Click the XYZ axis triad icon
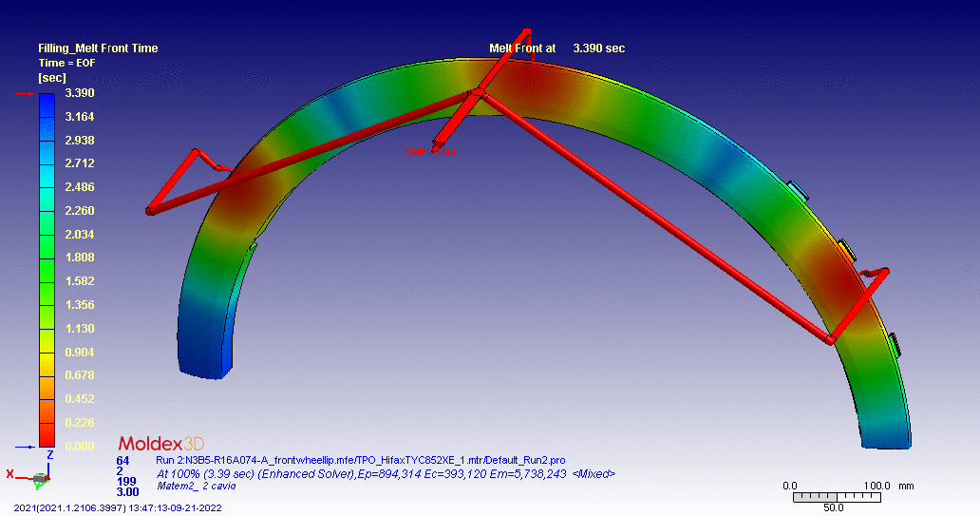980x516 pixels. [x=36, y=473]
